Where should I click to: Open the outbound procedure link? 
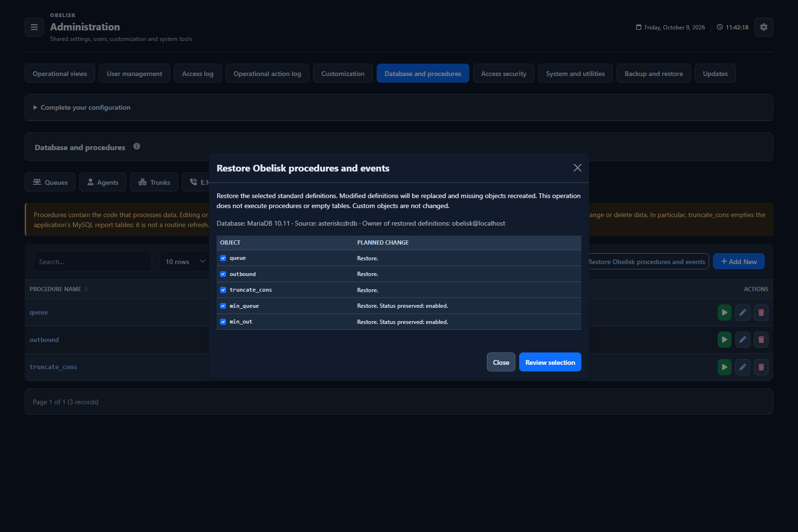(44, 340)
